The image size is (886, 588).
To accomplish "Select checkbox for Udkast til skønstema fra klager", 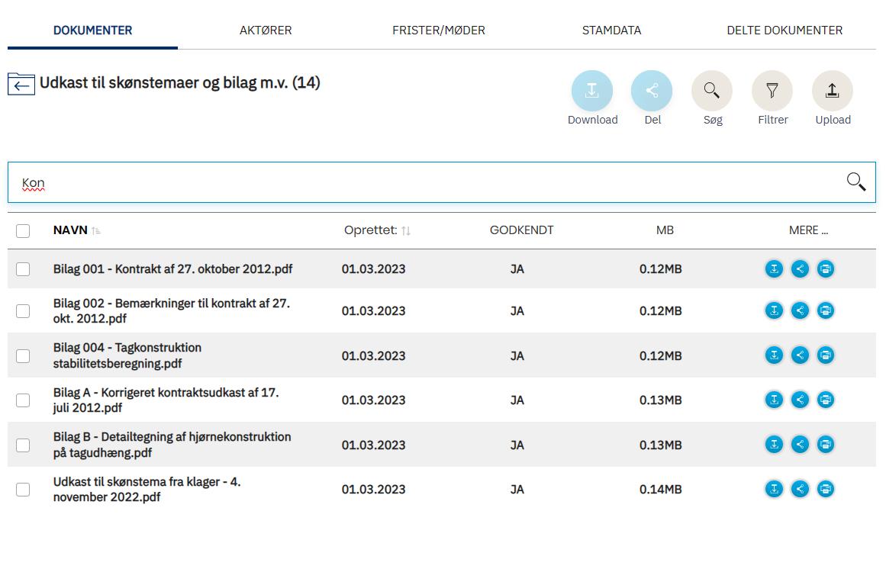I will (23, 490).
